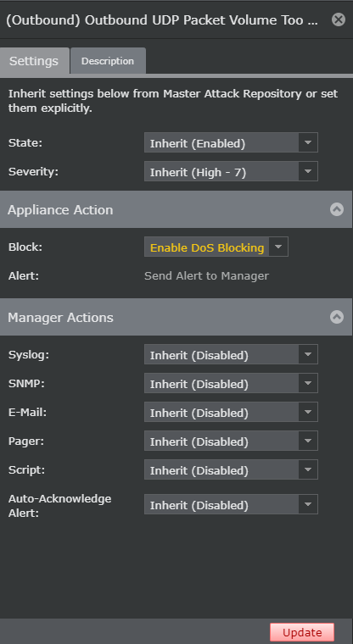Click the 'Syslog:' label

click(29, 355)
